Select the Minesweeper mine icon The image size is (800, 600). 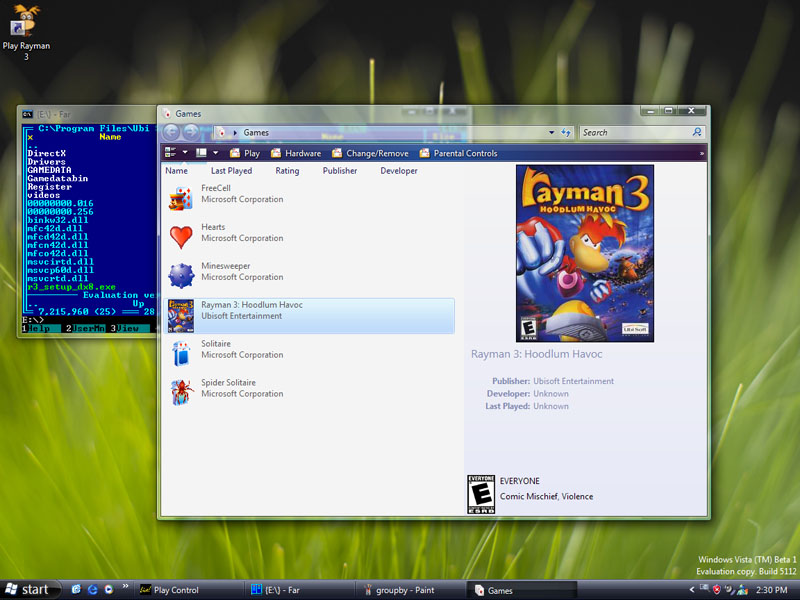point(181,276)
